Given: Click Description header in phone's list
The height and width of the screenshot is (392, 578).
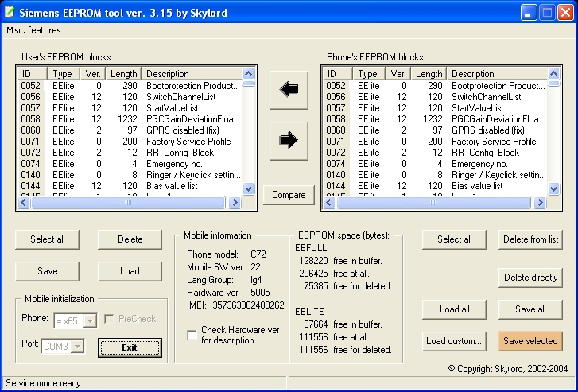Looking at the screenshot, I should [497, 74].
